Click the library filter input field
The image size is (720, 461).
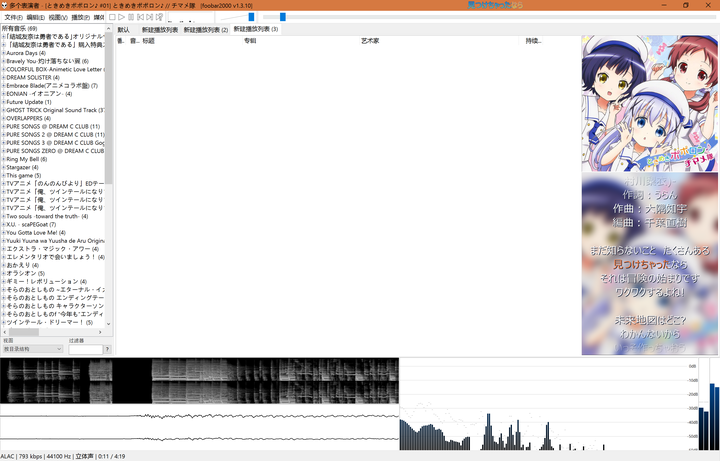pos(85,349)
